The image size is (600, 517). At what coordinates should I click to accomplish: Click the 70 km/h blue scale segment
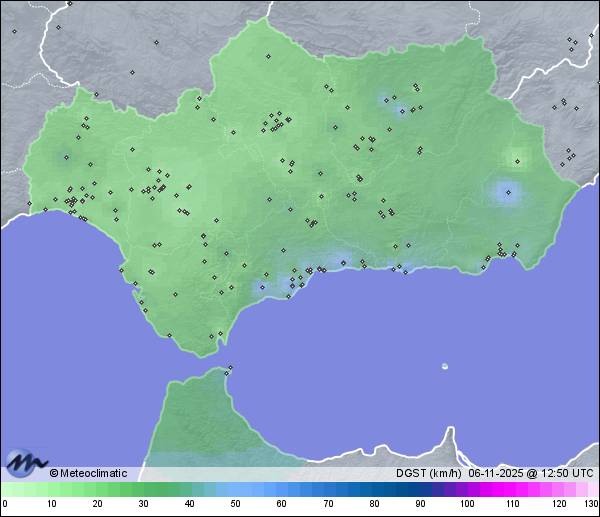tap(327, 490)
